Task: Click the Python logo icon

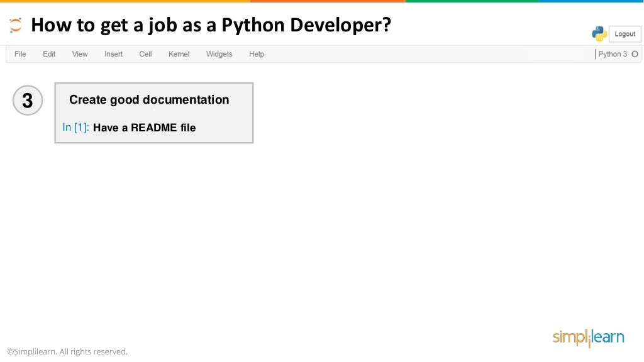Action: [x=599, y=34]
